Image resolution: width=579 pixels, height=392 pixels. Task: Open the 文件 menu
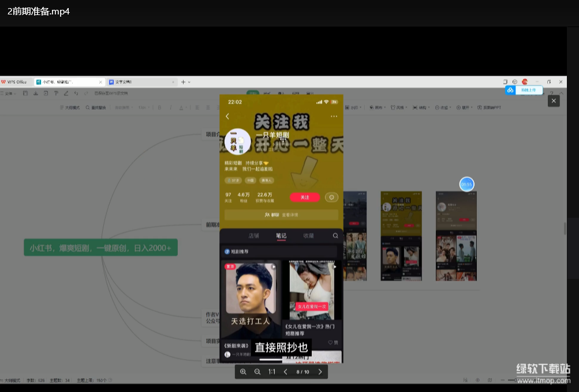pyautogui.click(x=9, y=94)
